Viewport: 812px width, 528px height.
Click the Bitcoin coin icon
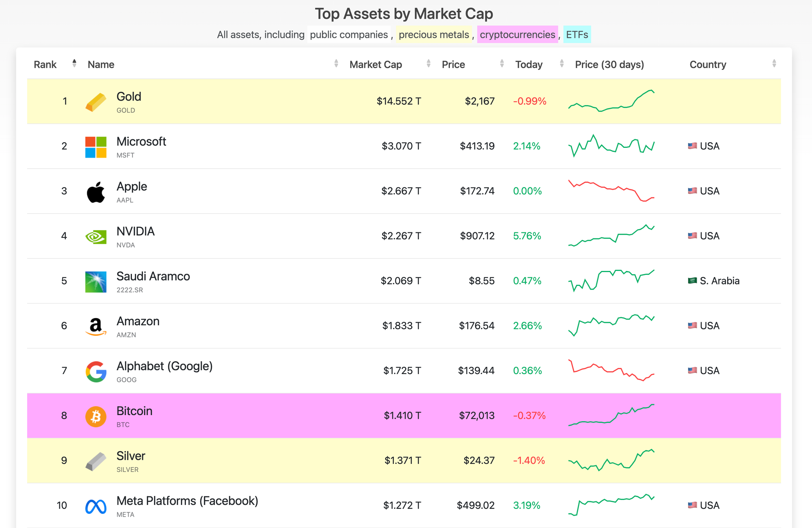[95, 416]
